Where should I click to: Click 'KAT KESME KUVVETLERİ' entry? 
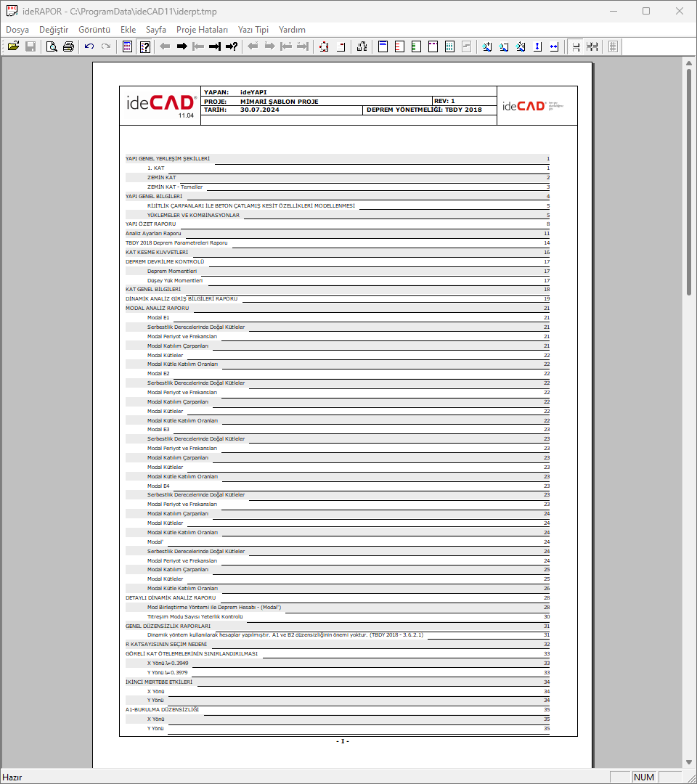pyautogui.click(x=157, y=253)
